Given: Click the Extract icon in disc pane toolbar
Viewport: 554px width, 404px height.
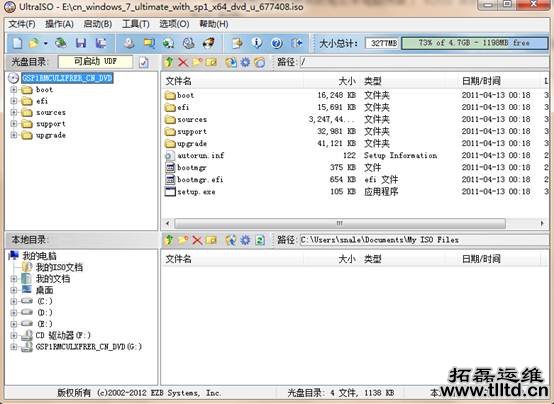Looking at the screenshot, I should point(231,63).
